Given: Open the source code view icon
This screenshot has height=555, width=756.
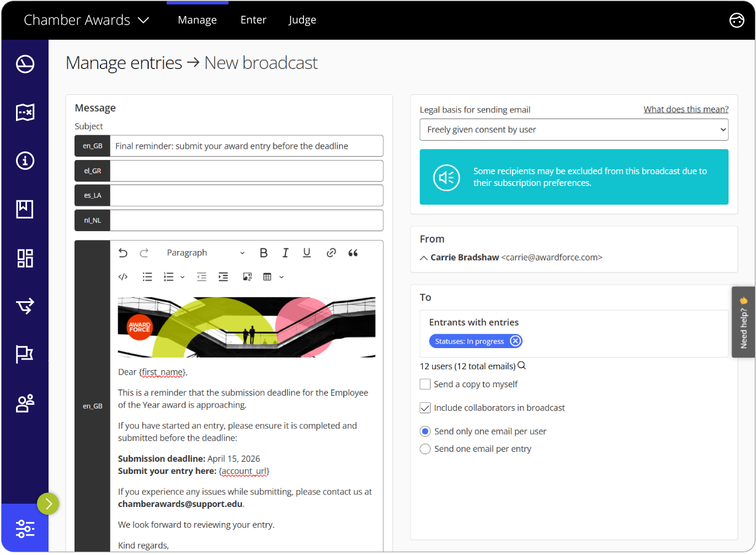Looking at the screenshot, I should (123, 277).
